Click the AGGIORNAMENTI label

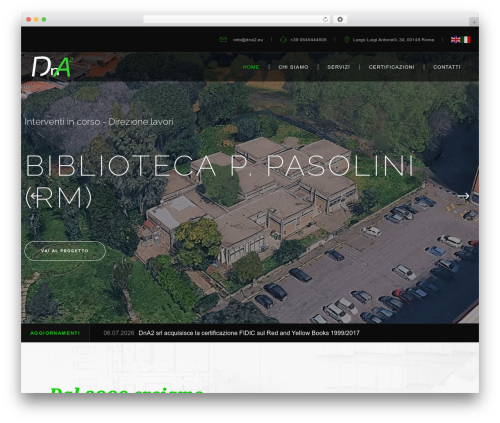tap(55, 333)
